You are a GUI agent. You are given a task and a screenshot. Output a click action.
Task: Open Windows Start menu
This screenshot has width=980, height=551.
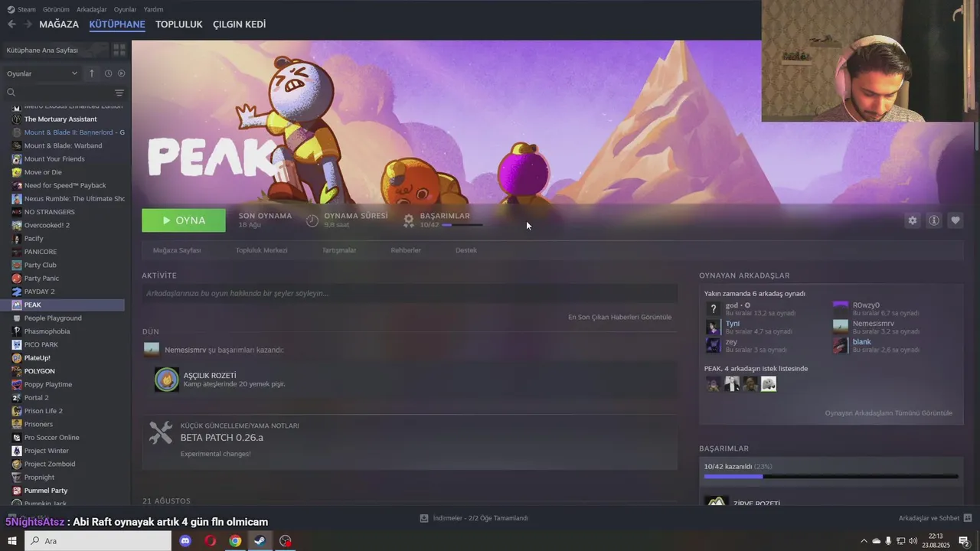pos(11,541)
